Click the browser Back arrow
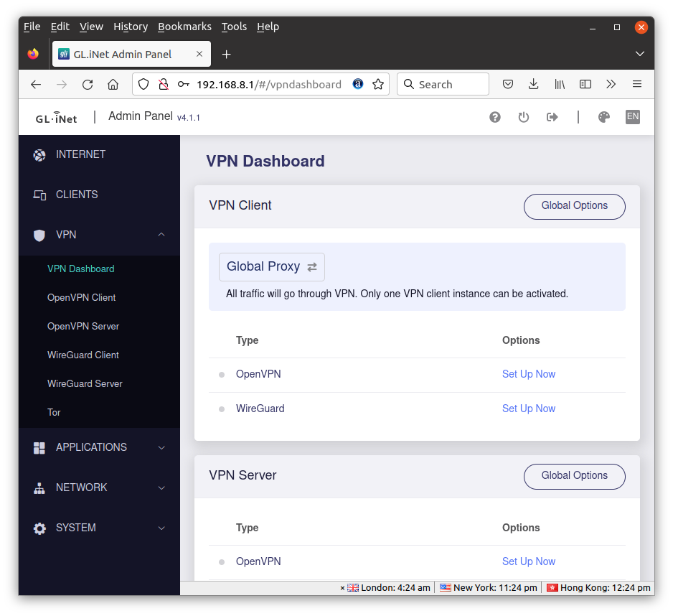673x616 pixels. coord(36,84)
